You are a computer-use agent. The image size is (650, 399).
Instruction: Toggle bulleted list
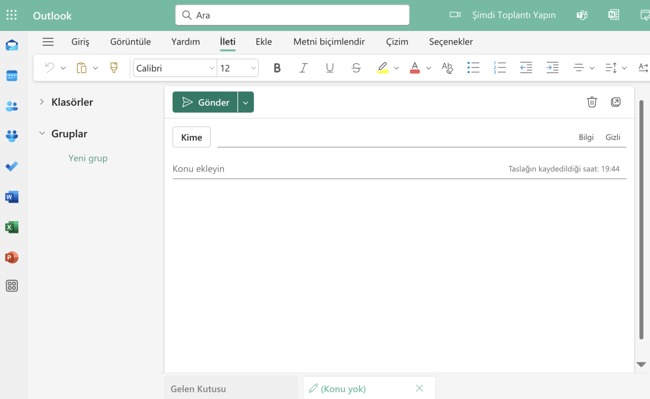473,68
